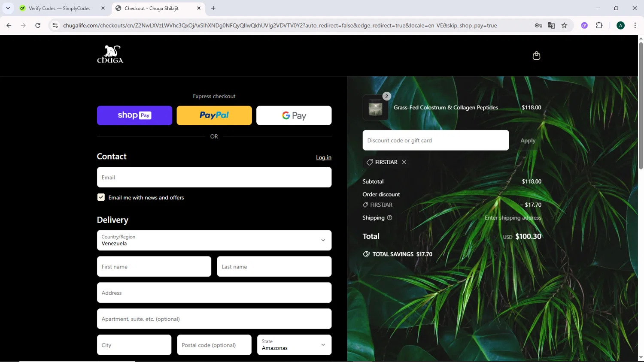Screen dimensions: 644x362
Task: Expand the State dropdown showing Amazonas
Action: tap(294, 345)
